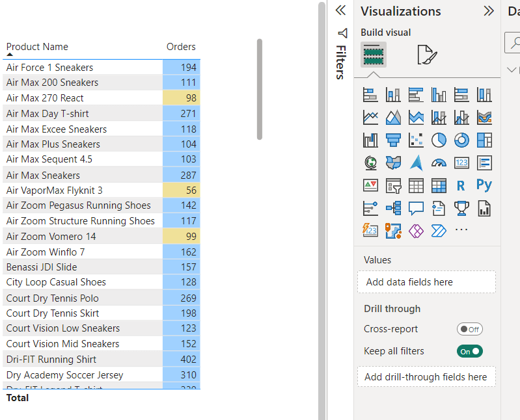The height and width of the screenshot is (420, 520).
Task: Select the clustered bar chart visual
Action: click(x=416, y=95)
